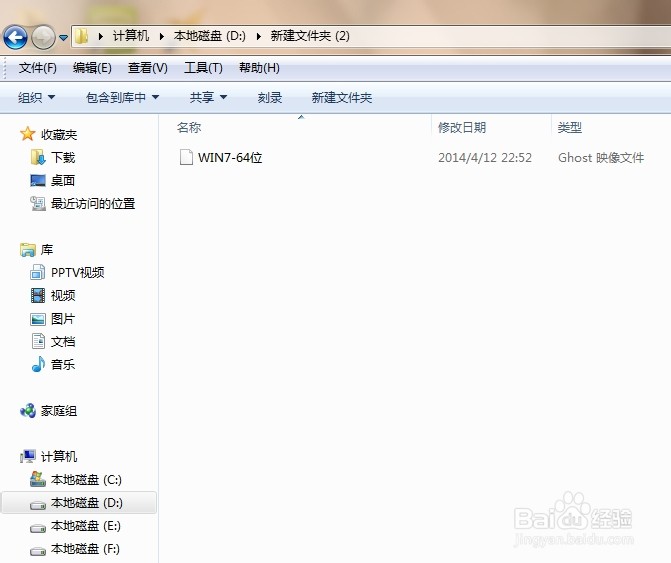Open the 图片 library
This screenshot has height=563, width=671.
point(63,319)
